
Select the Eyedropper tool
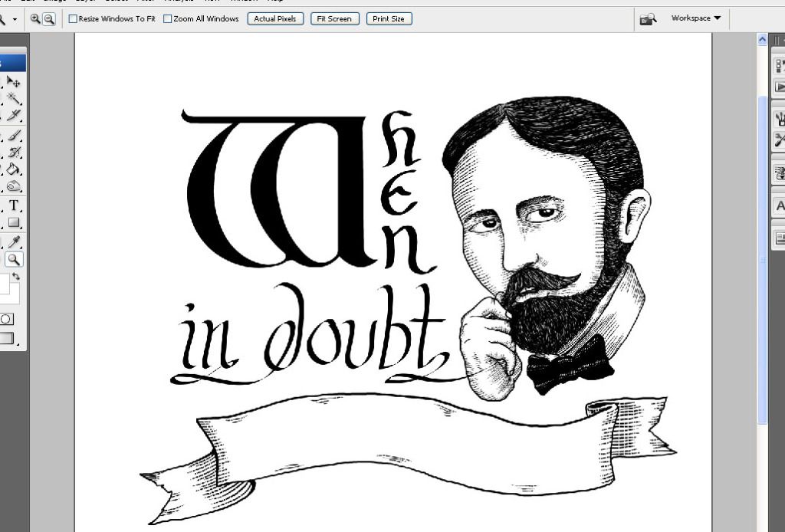pos(14,242)
